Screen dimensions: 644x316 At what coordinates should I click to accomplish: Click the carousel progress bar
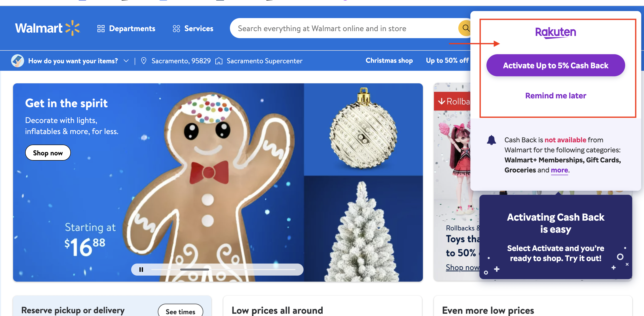tap(223, 270)
